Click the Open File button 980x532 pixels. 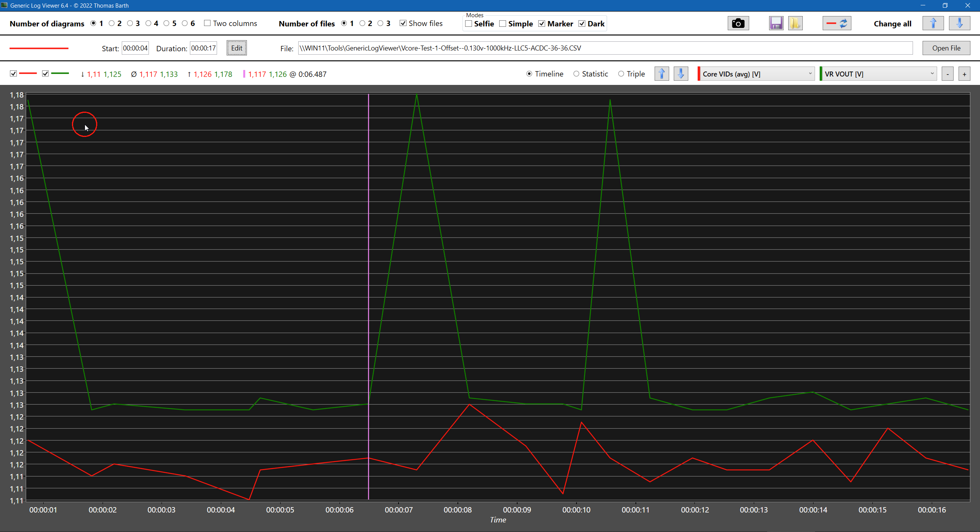pyautogui.click(x=946, y=48)
